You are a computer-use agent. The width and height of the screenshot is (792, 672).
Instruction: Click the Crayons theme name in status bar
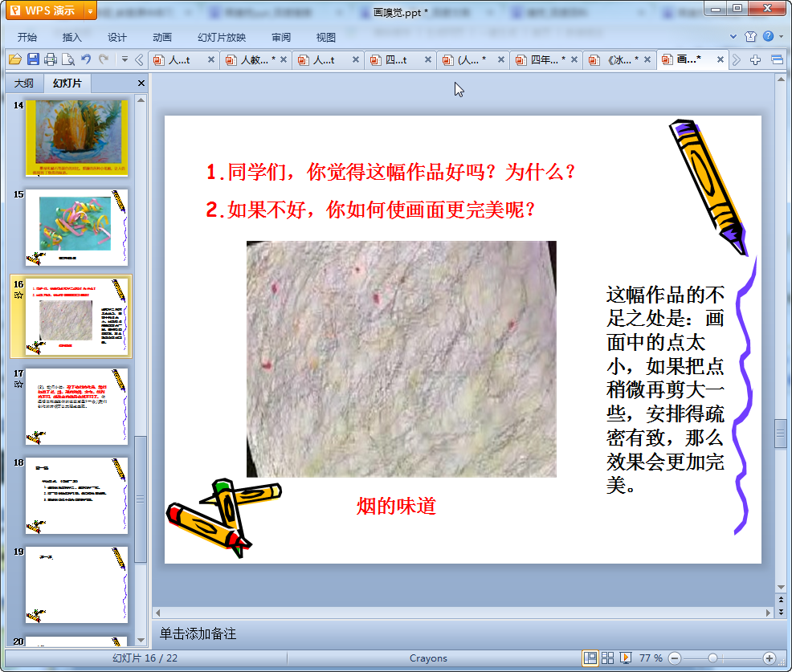point(428,658)
